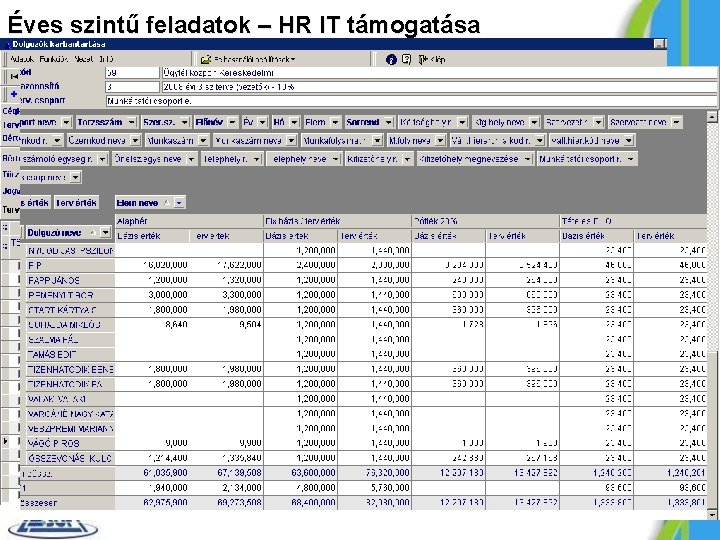720x540 pixels.
Task: Expand the Munkaszám field dropdown
Action: tap(203, 141)
